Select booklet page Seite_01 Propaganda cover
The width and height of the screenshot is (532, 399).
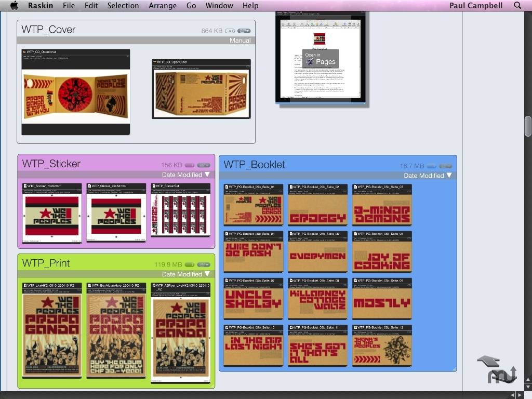pos(254,205)
